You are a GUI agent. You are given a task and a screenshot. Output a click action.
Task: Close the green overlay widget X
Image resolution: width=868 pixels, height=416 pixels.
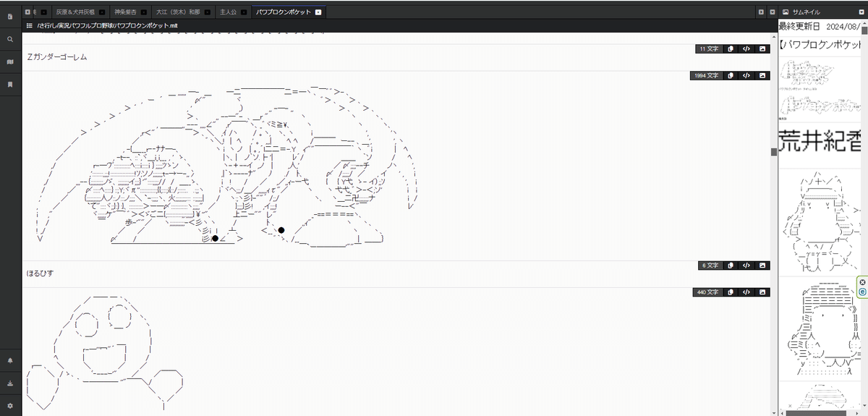coord(862,282)
